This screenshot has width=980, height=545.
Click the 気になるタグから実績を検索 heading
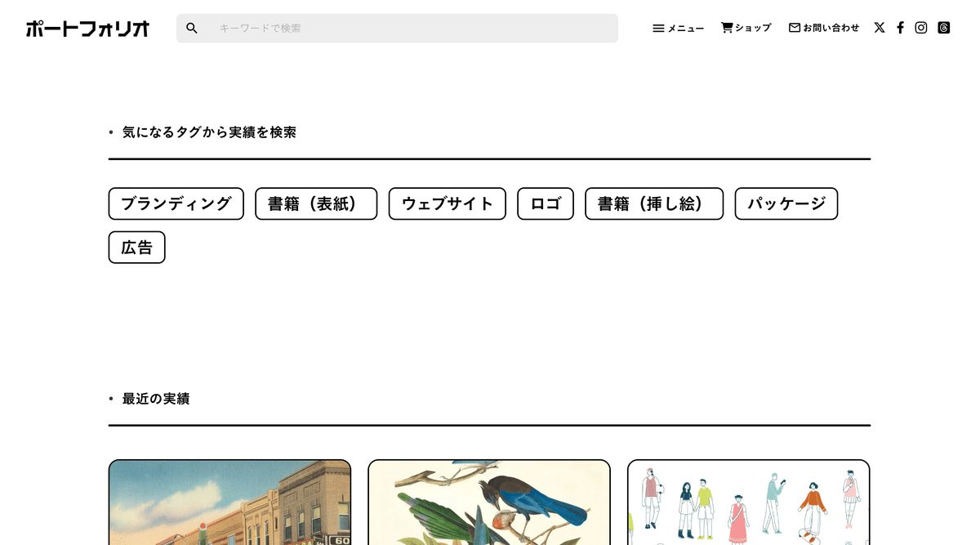point(209,132)
